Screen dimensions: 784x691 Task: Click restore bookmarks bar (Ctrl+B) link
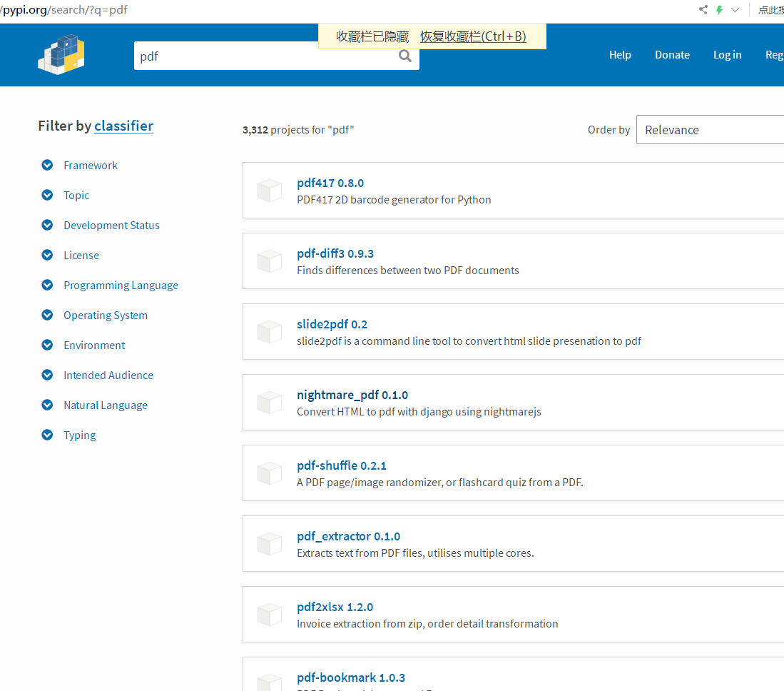point(473,36)
